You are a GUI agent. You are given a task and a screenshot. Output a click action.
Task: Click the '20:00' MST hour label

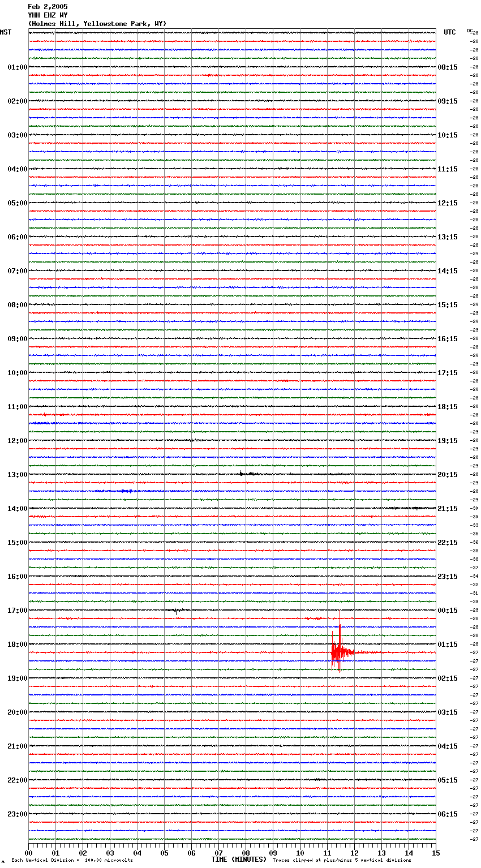click(18, 712)
